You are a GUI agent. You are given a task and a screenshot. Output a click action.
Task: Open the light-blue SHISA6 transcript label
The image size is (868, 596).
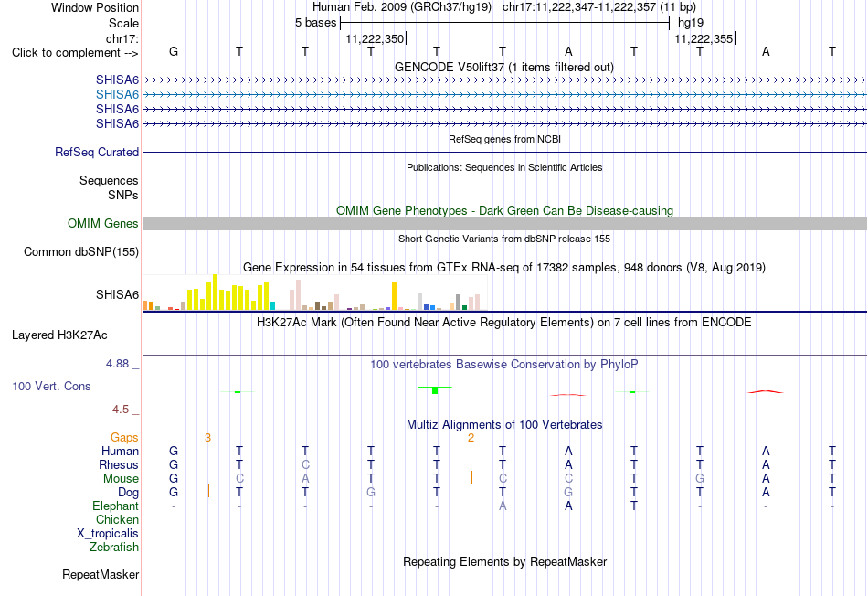117,95
